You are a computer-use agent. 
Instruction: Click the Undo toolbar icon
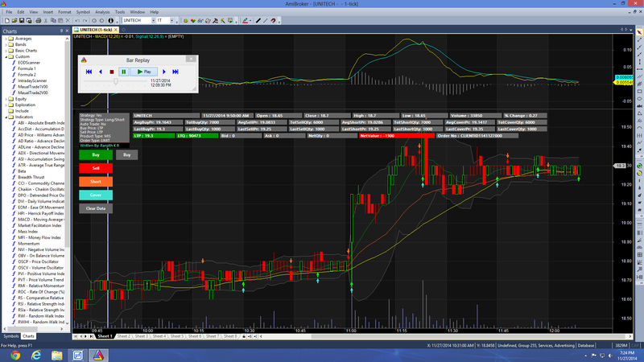tap(77, 21)
